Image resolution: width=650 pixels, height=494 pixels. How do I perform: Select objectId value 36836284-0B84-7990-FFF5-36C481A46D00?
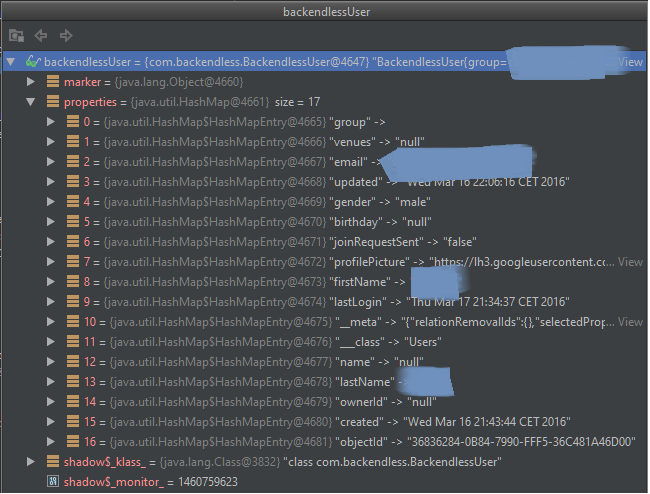pyautogui.click(x=521, y=442)
